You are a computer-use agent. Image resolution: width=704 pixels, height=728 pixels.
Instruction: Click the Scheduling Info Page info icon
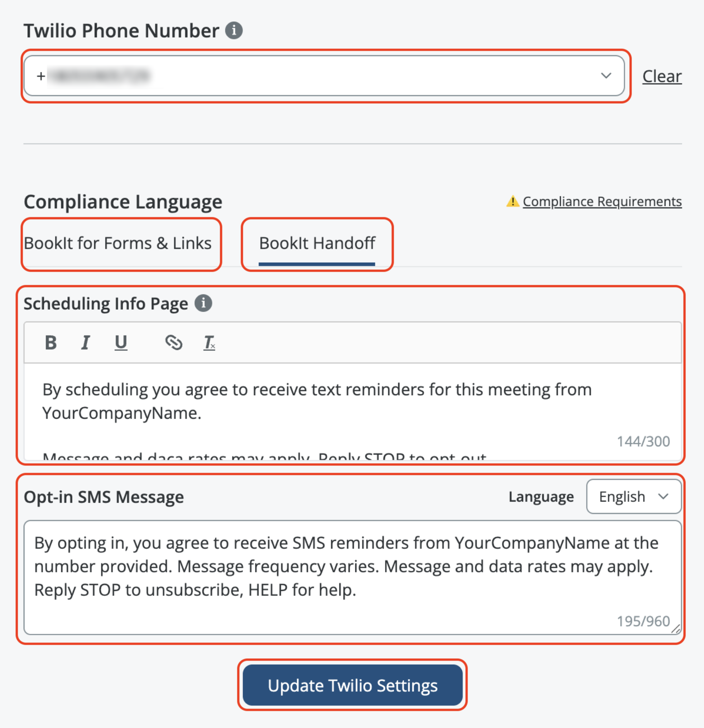click(x=203, y=303)
